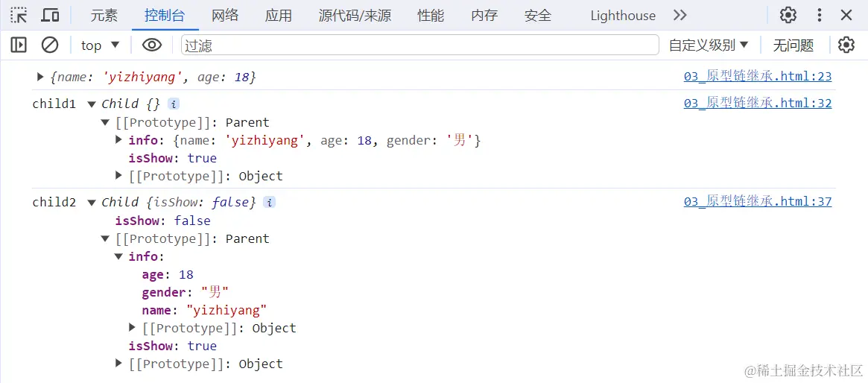Open console settings gear beside 无问题
The width and height of the screenshot is (868, 383).
[846, 45]
